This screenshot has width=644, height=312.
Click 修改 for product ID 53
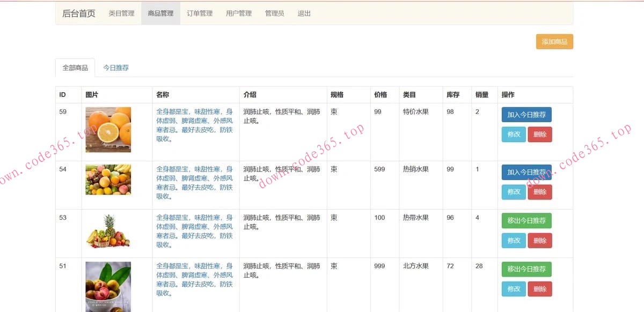(x=513, y=241)
